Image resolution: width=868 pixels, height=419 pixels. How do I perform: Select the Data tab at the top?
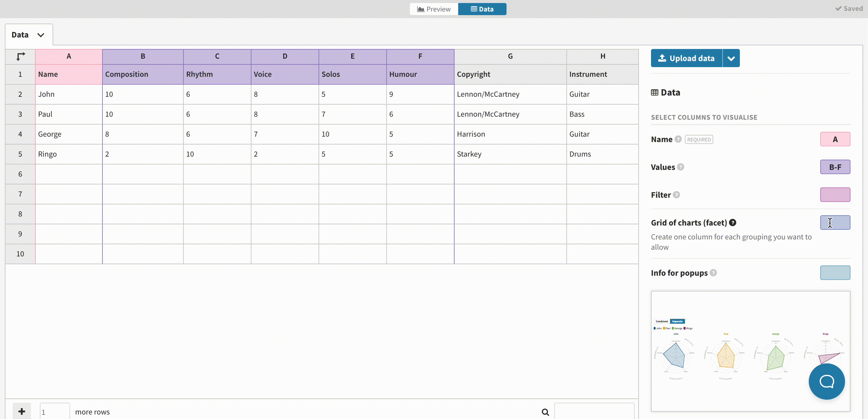(x=483, y=9)
